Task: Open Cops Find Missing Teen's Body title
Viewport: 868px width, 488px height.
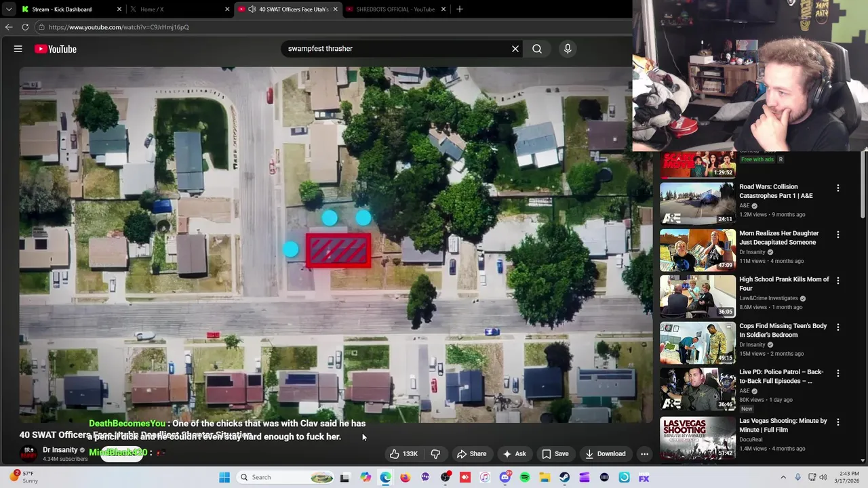Action: pyautogui.click(x=783, y=331)
